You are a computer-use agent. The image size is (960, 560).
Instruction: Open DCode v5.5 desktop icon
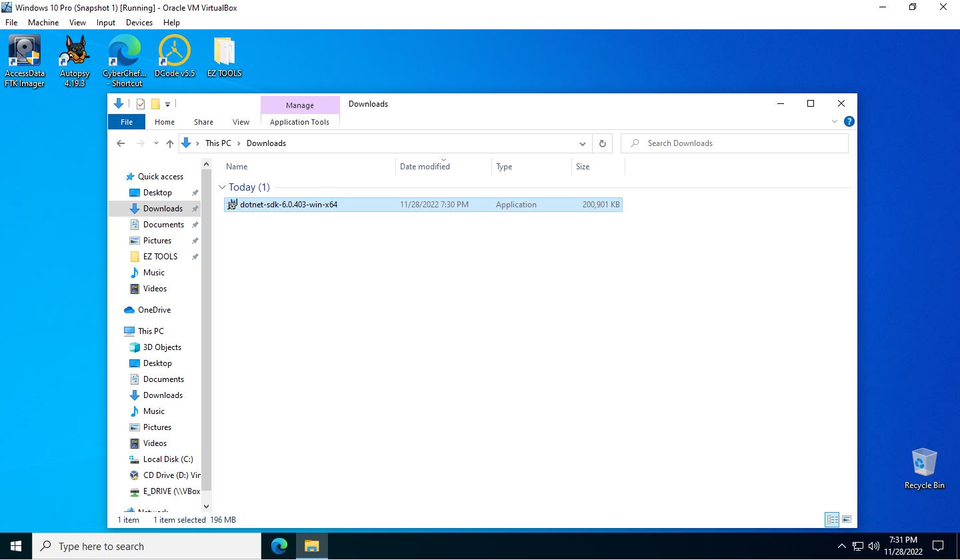tap(175, 57)
